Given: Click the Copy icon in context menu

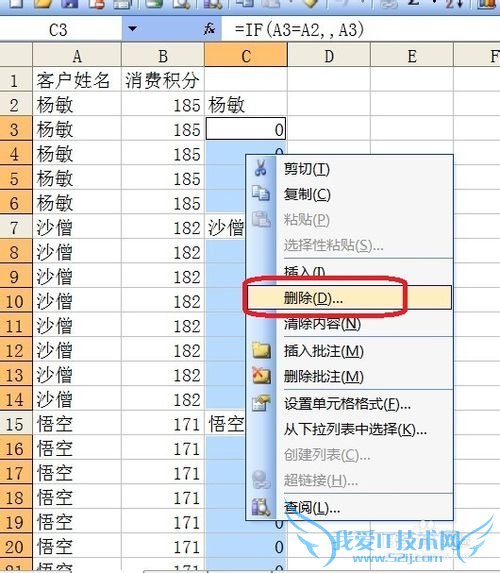Looking at the screenshot, I should click(261, 193).
